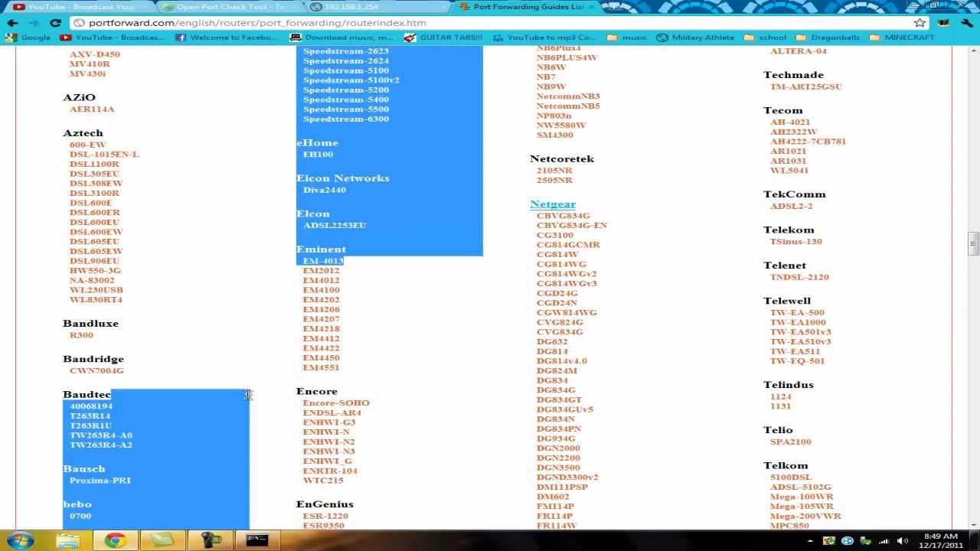Viewport: 980px width, 551px height.
Task: Open the Eminent EM4100 router link
Action: [321, 290]
